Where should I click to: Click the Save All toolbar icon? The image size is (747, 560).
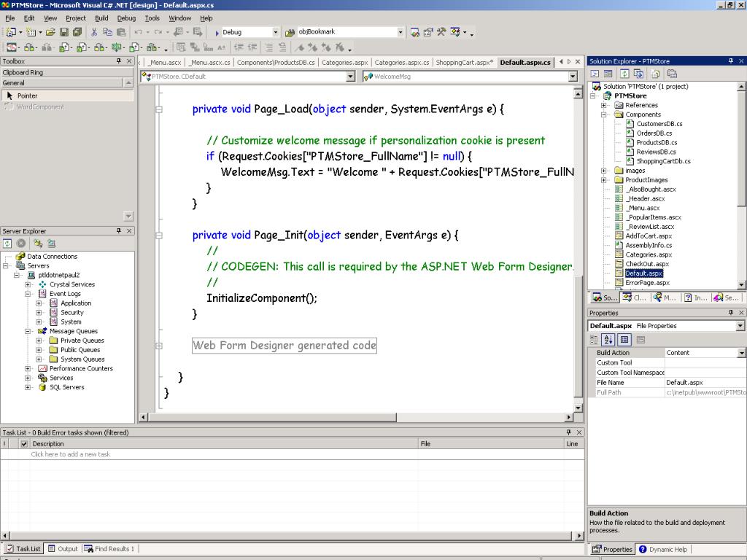tap(77, 32)
